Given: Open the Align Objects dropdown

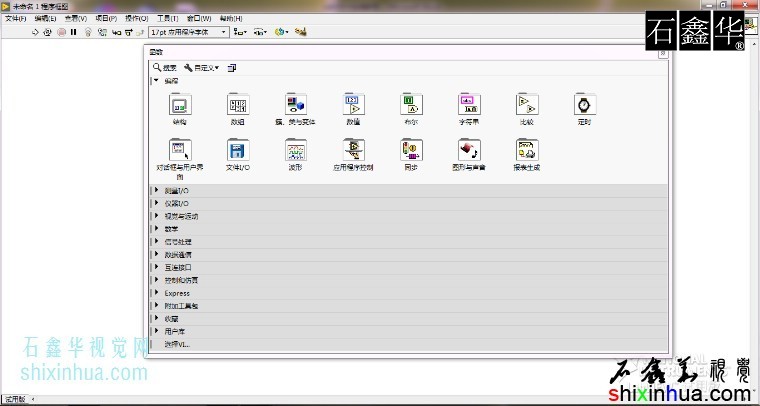Looking at the screenshot, I should click(240, 32).
